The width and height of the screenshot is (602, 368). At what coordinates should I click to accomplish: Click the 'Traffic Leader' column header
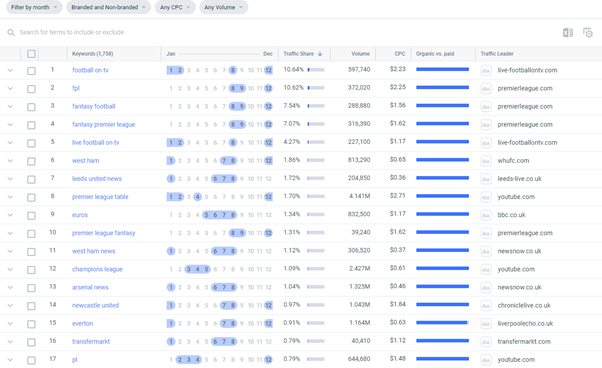coord(497,54)
